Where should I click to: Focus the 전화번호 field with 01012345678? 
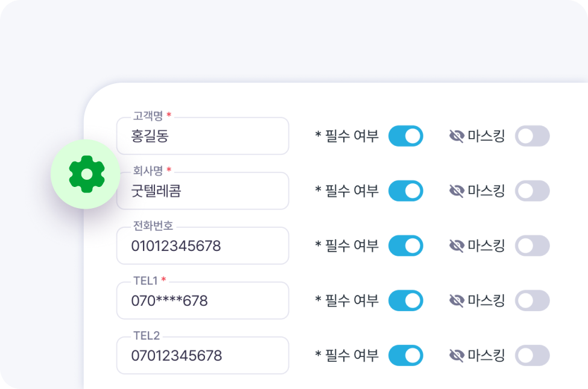pyautogui.click(x=202, y=246)
